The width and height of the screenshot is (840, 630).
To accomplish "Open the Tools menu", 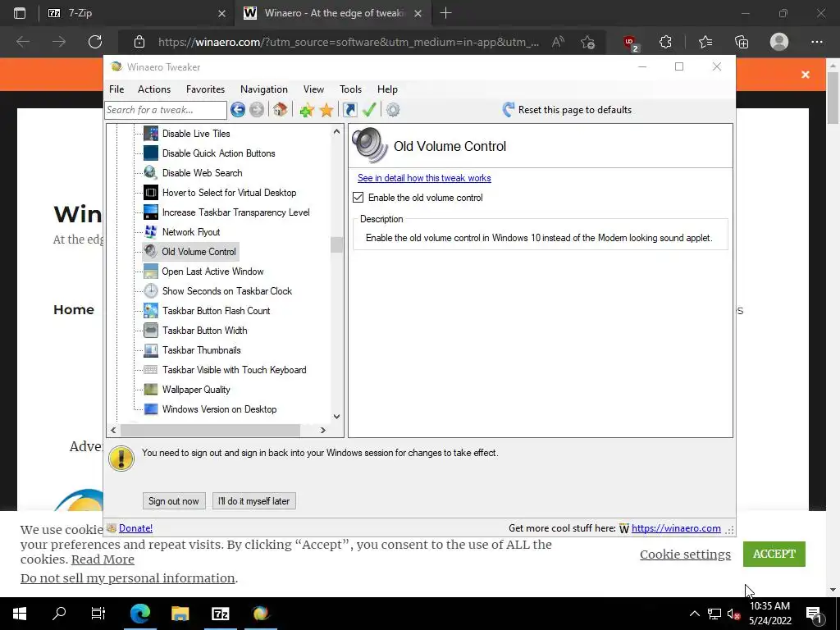I will tap(350, 89).
